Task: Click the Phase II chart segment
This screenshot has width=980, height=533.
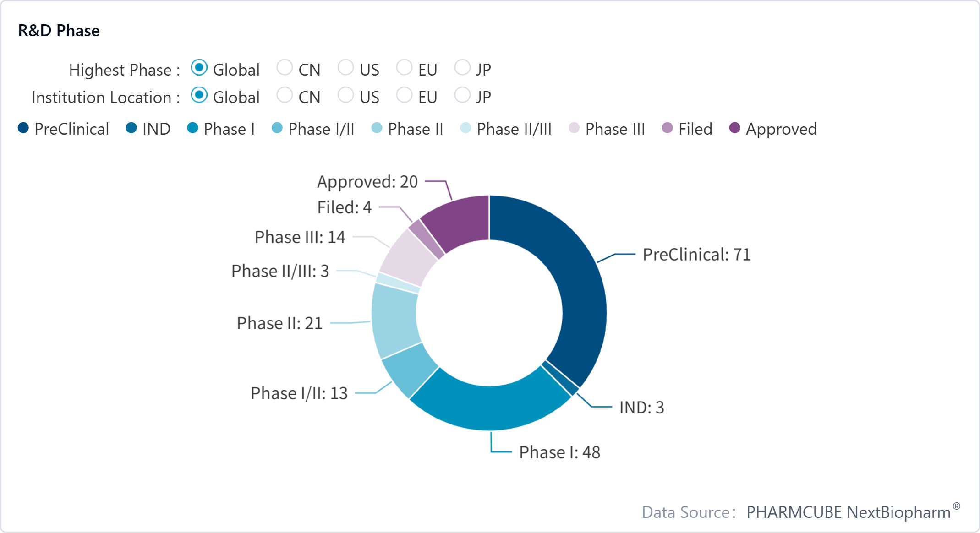Action: point(395,321)
